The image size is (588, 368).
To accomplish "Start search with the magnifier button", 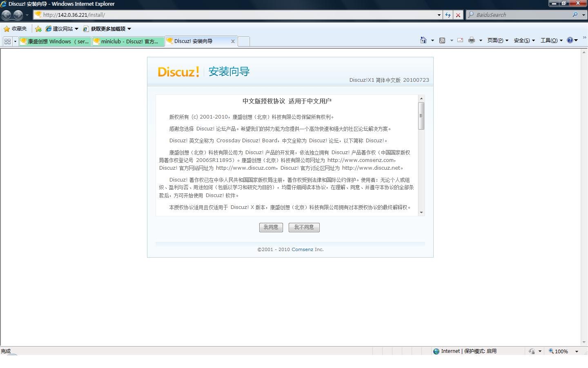I will click(575, 15).
